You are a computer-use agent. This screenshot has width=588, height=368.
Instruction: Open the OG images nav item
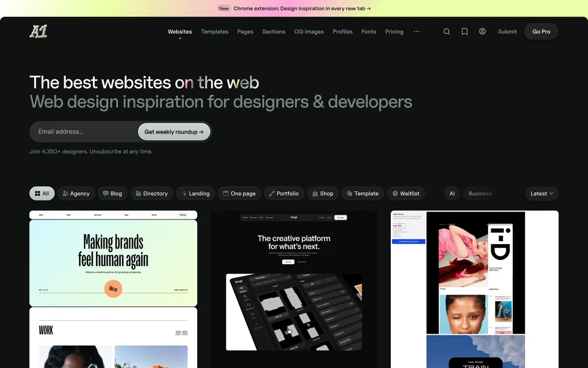point(309,31)
